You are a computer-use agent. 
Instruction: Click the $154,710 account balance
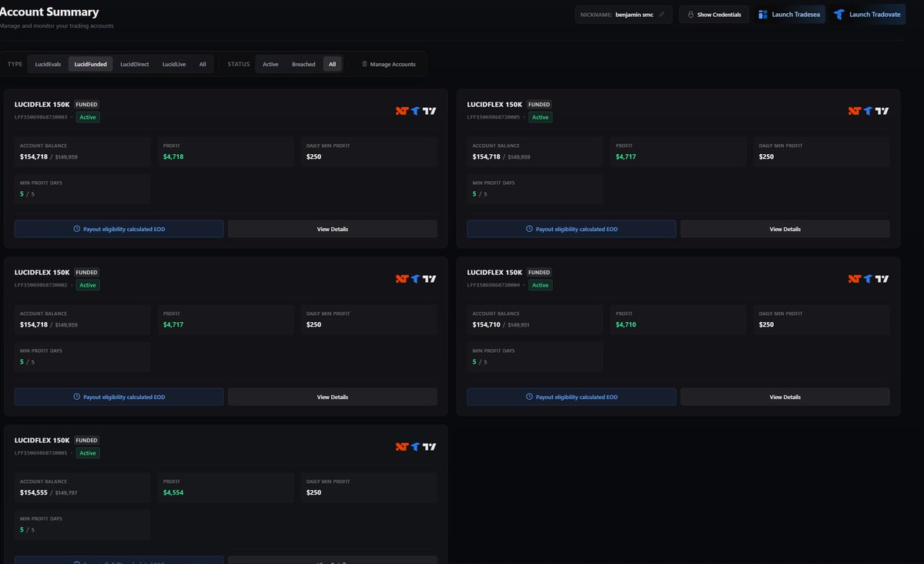click(487, 324)
